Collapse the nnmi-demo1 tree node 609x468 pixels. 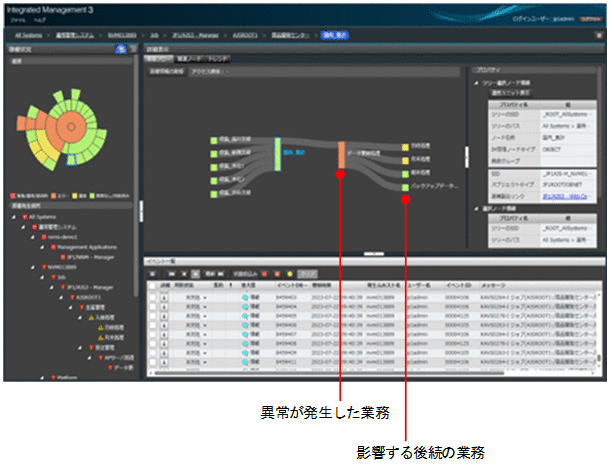[x=33, y=237]
